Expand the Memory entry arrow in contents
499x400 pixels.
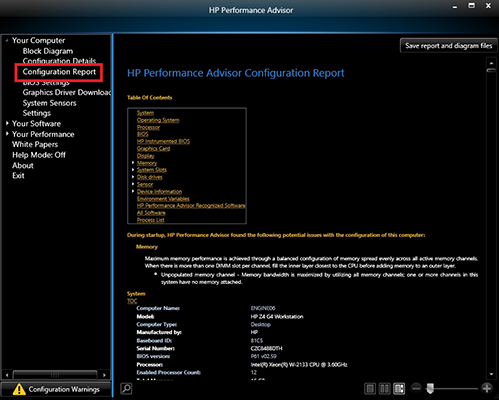[x=133, y=163]
